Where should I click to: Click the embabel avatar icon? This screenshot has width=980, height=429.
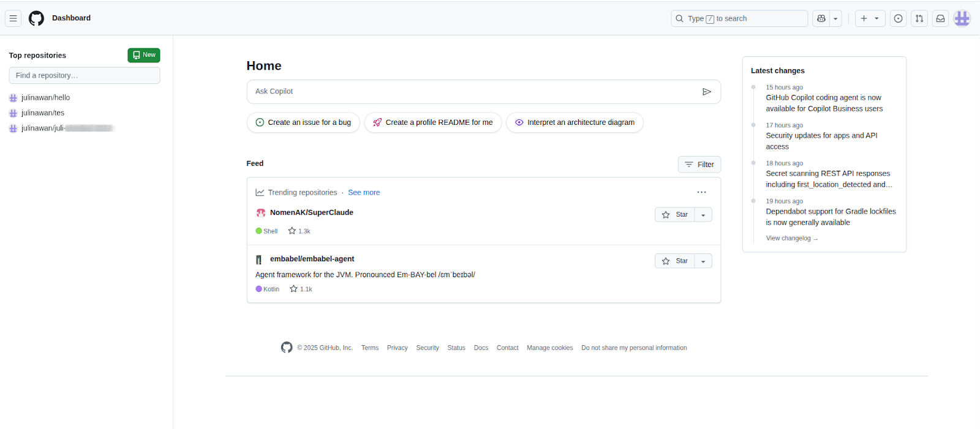tap(259, 259)
